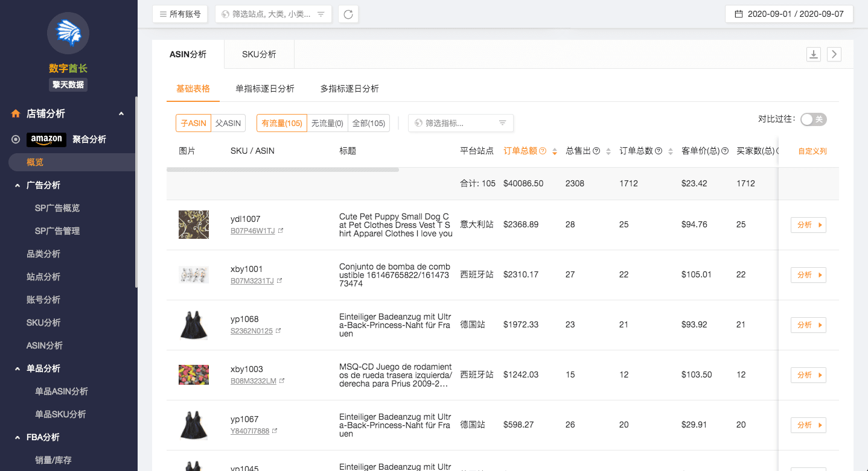Select the 父ASIN option
The width and height of the screenshot is (868, 471).
pyautogui.click(x=228, y=123)
